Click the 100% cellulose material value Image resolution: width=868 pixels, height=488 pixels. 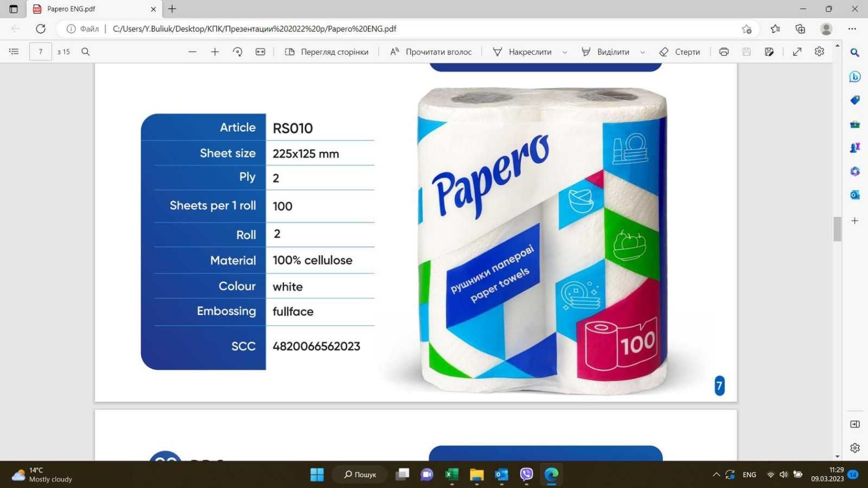click(x=312, y=260)
